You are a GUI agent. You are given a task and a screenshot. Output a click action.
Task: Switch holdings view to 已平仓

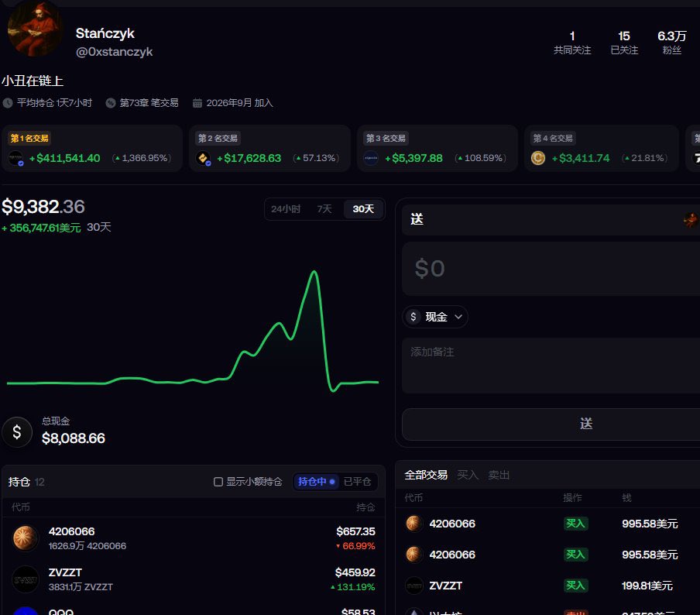coord(357,482)
